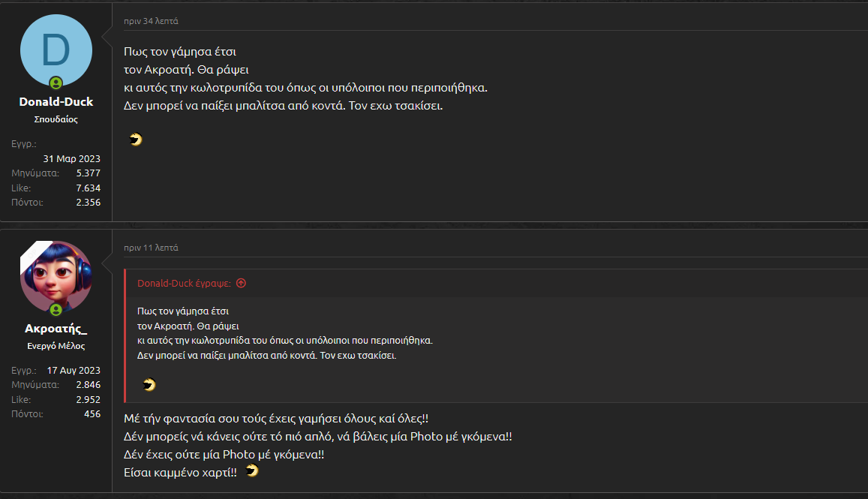Click the emoji inside the quoted block
Screen dimensions: 868x499
click(x=149, y=384)
